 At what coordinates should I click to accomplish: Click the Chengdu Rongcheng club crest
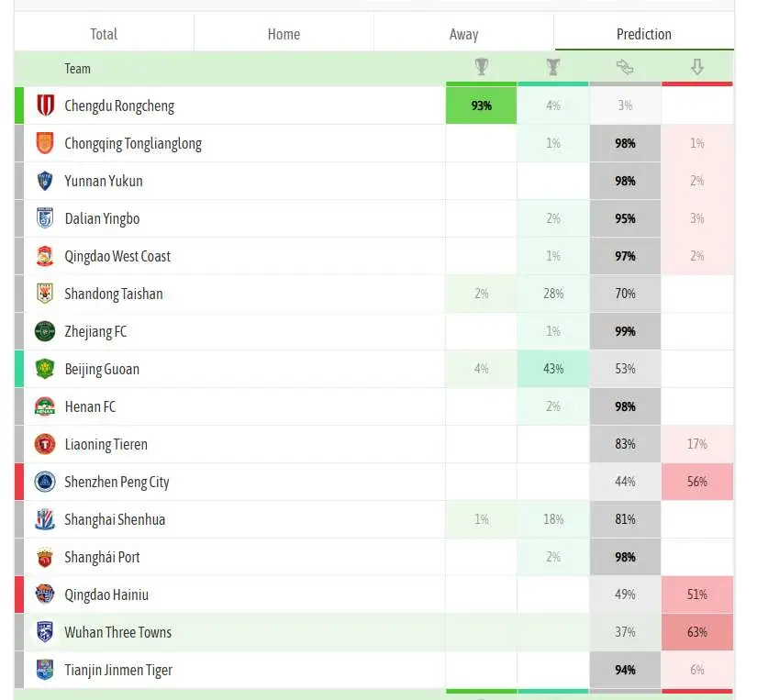click(x=45, y=106)
